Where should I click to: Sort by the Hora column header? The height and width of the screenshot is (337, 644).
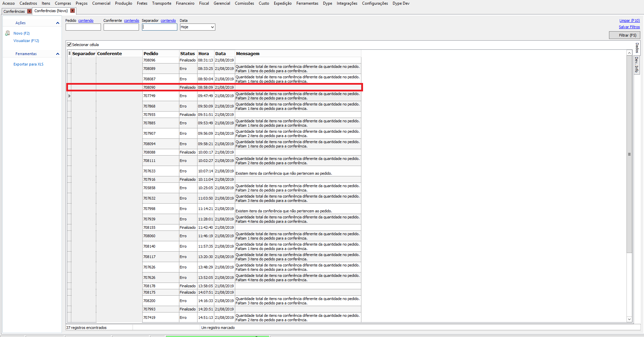tap(206, 53)
